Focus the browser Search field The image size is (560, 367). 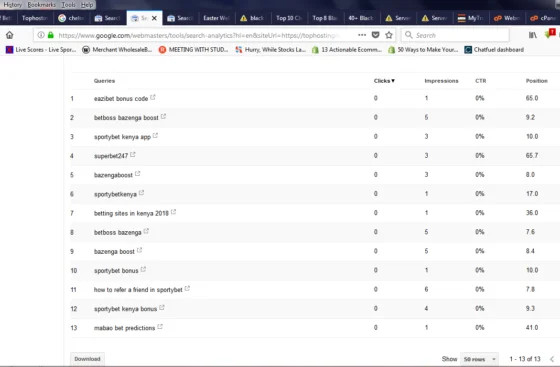click(x=455, y=35)
